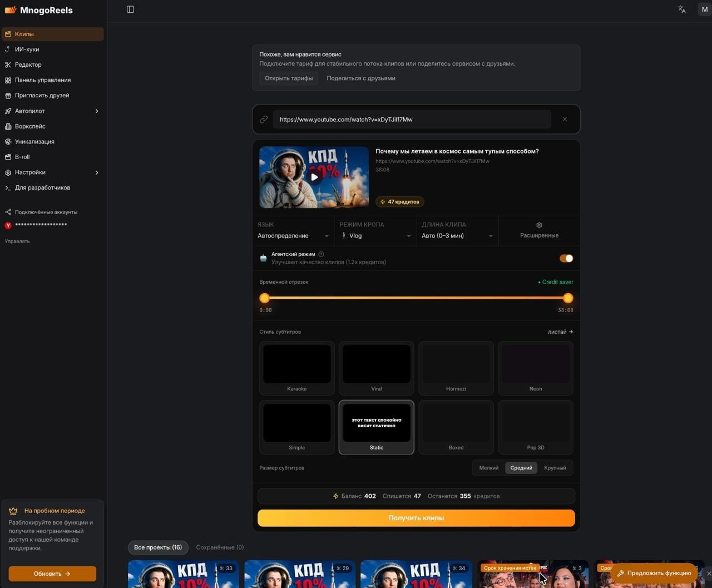The width and height of the screenshot is (712, 588).
Task: Choose the Neon subtitle style
Action: (x=535, y=368)
